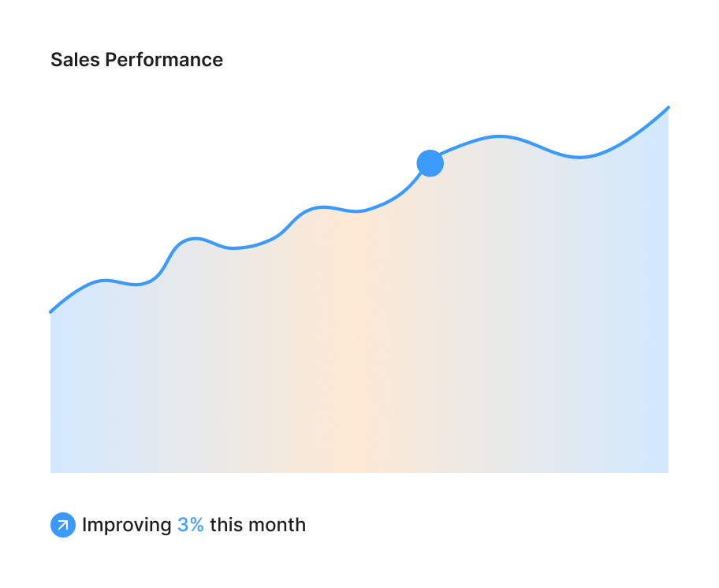
Task: Click the left start of the line
Action: (x=51, y=311)
